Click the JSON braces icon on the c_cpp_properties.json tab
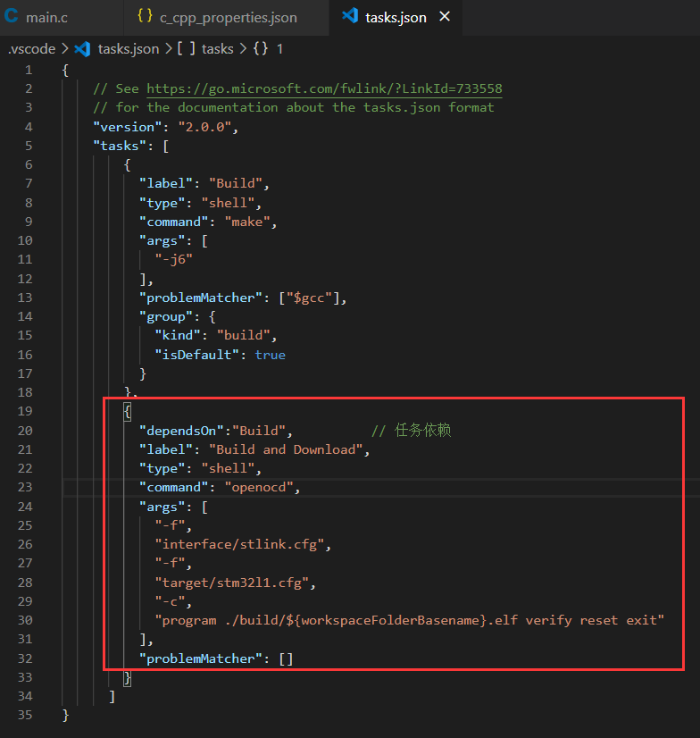Viewport: 700px width, 738px height. coord(145,15)
